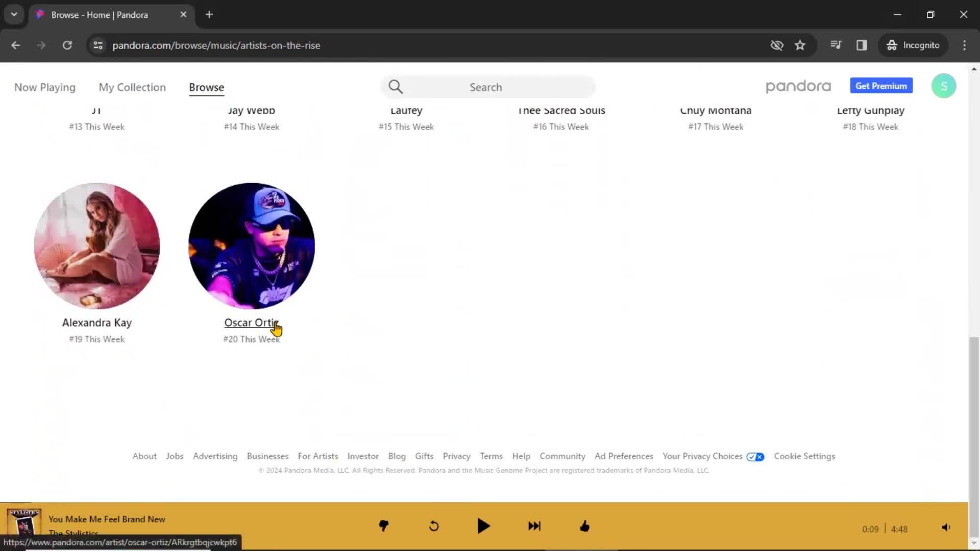Image resolution: width=980 pixels, height=551 pixels.
Task: Skip to next track with skip icon
Action: [x=534, y=527]
